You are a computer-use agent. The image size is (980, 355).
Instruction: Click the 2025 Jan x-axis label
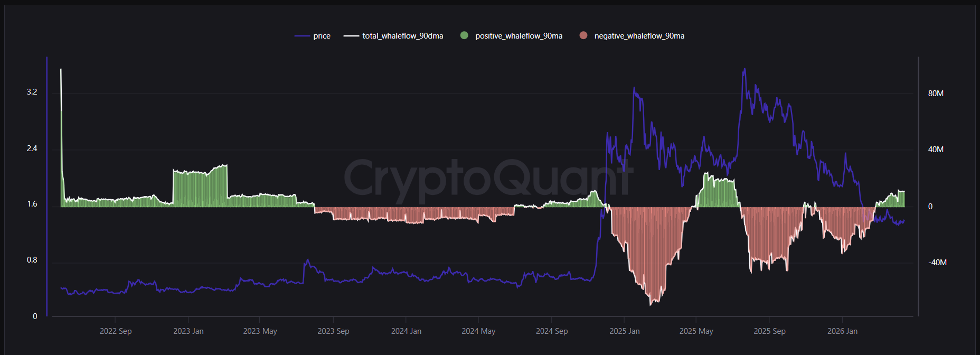coord(624,331)
